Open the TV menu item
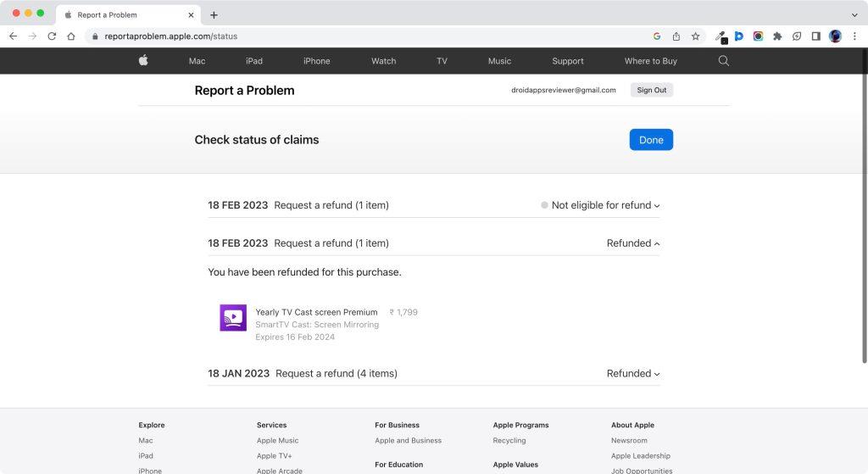This screenshot has width=868, height=474. (x=442, y=61)
